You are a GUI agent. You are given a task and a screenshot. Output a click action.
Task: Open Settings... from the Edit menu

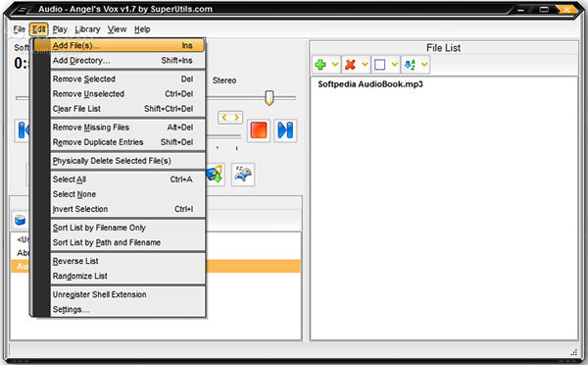click(127, 309)
